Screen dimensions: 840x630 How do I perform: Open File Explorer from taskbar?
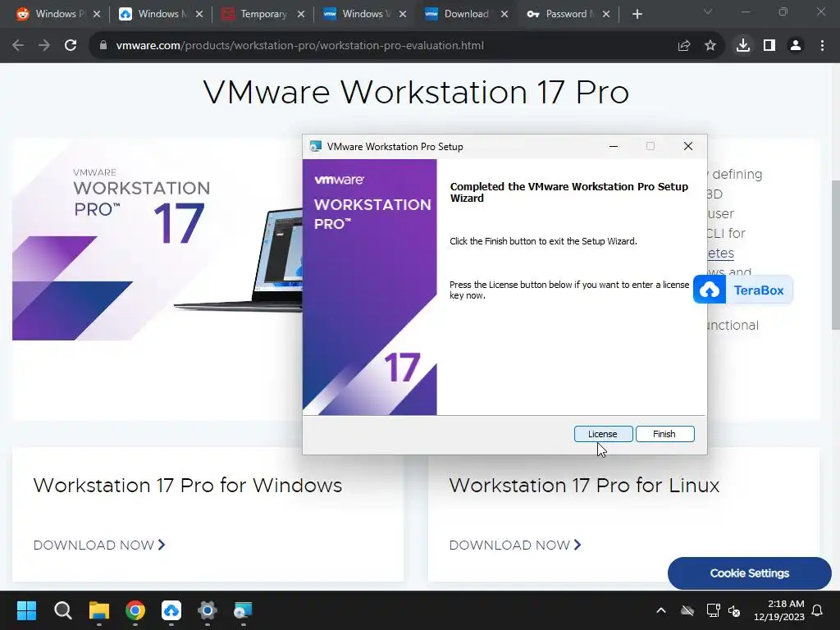pos(98,610)
